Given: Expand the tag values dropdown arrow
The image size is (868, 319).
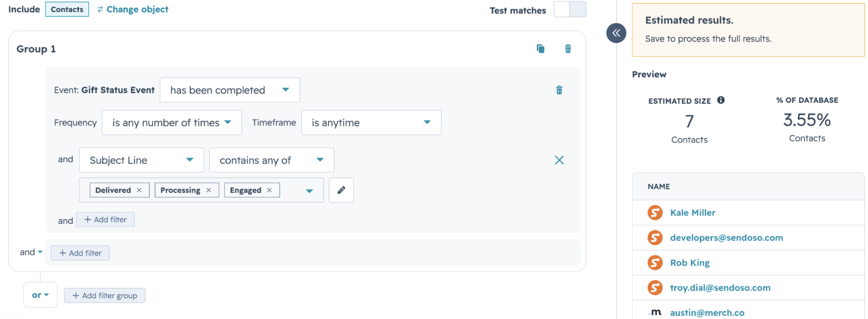Looking at the screenshot, I should [x=310, y=191].
